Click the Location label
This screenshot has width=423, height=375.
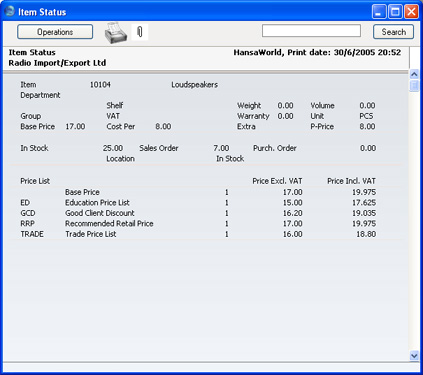120,159
